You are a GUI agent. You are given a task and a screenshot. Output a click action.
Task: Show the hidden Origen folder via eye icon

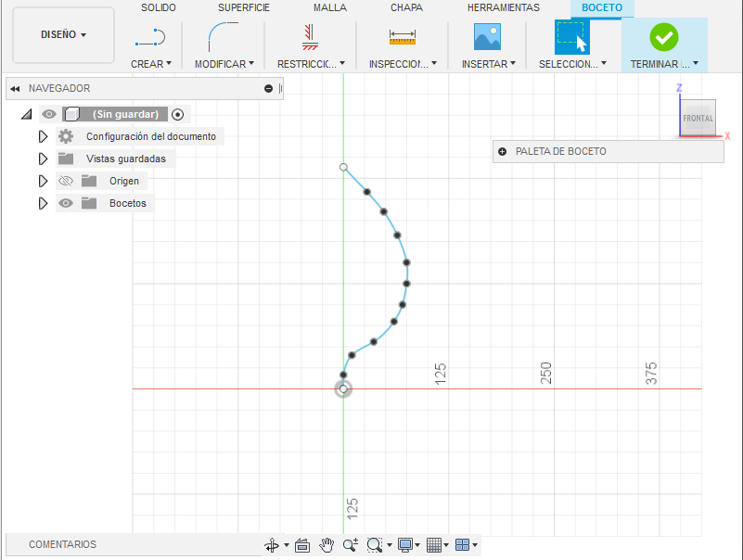pyautogui.click(x=66, y=181)
